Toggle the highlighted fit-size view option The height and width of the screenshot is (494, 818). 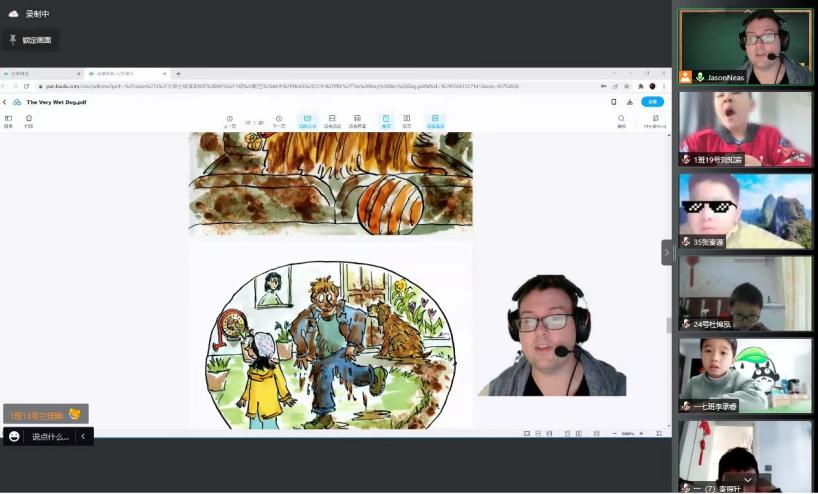coord(307,122)
